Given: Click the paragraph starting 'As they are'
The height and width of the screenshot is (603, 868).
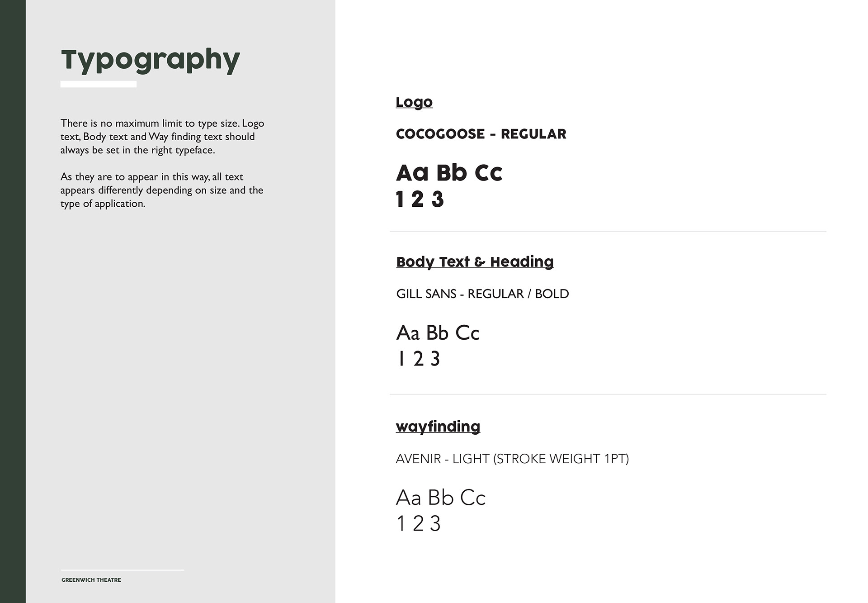Looking at the screenshot, I should 162,190.
